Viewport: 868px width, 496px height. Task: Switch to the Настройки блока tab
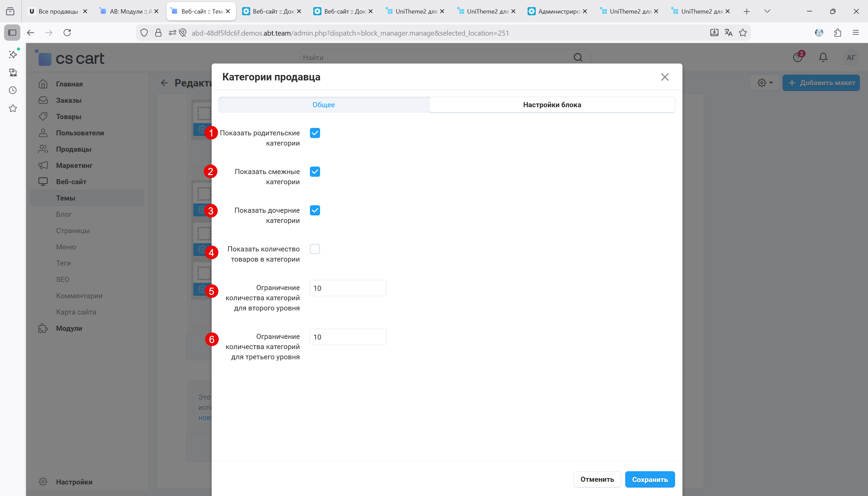(551, 104)
